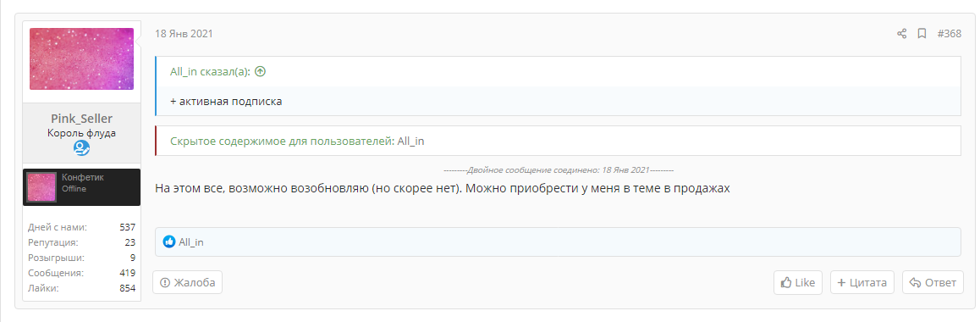
Task: Click the blue user badge icon under Король флуда
Action: point(82,147)
